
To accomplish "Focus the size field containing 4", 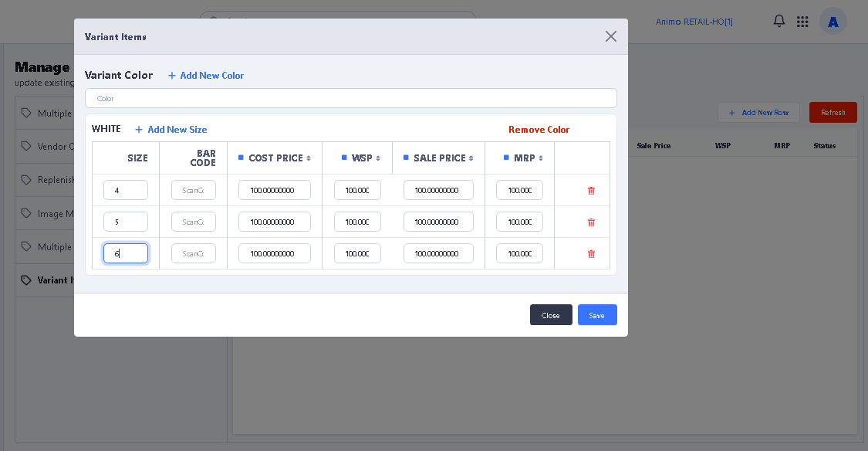I will coord(126,190).
